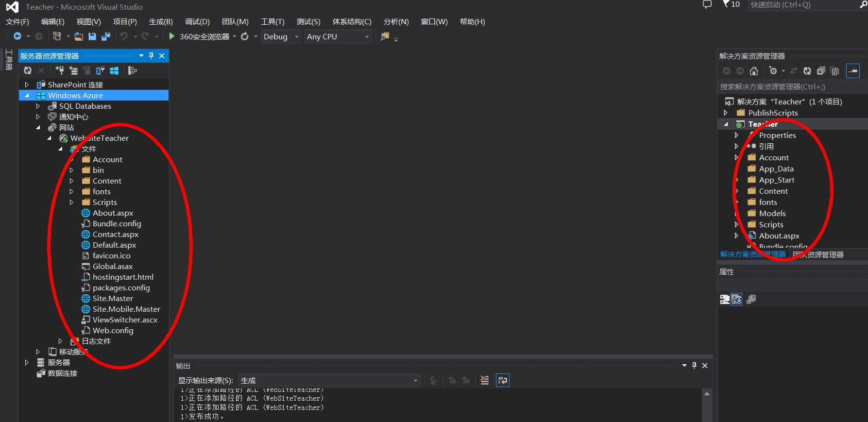
Task: Collapse the Windows Azure node
Action: tap(27, 95)
